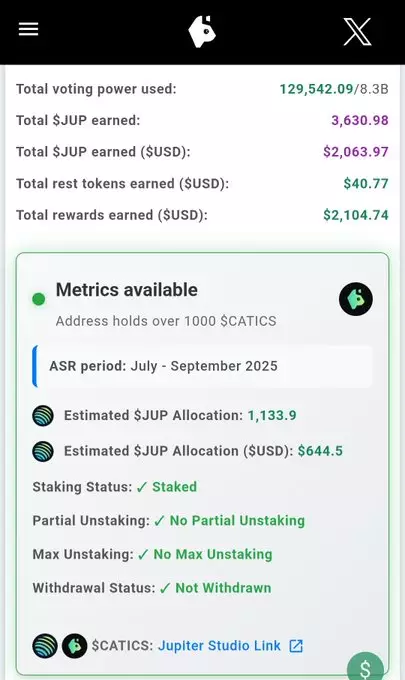405x680 pixels.
Task: Click the external-link icon after Jupiter Studio Link
Action: point(296,646)
